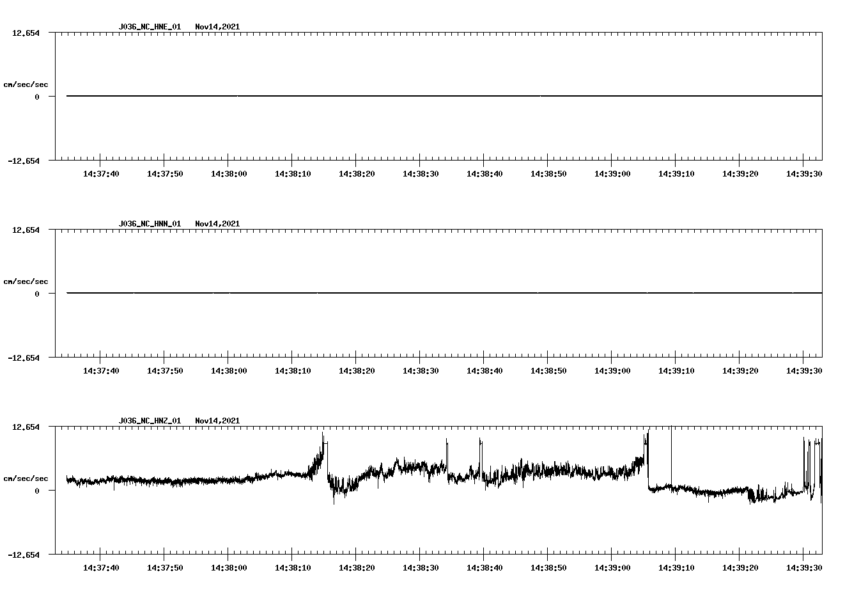Click the J036_NC_HNN_01 channel title
The width and height of the screenshot is (868, 591).
click(x=150, y=224)
